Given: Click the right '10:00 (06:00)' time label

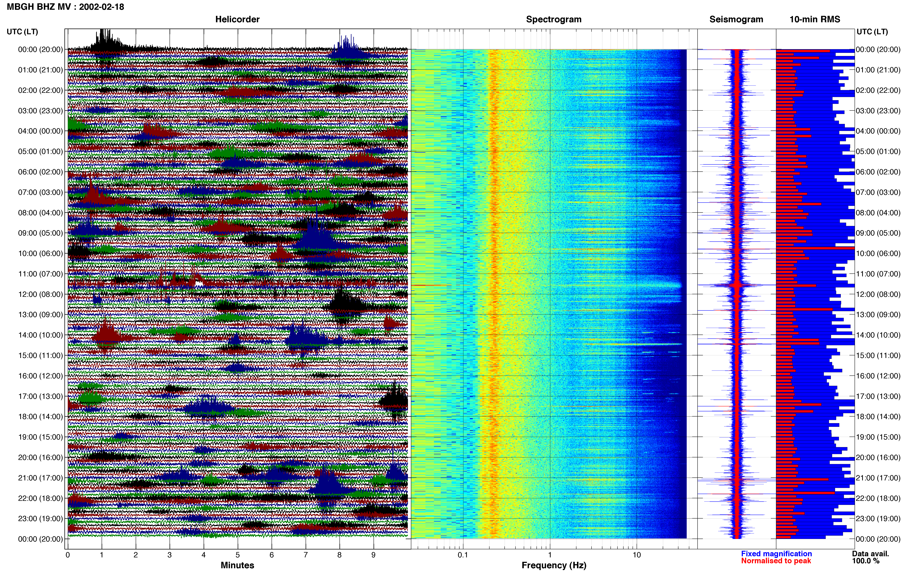Looking at the screenshot, I should click(878, 253).
